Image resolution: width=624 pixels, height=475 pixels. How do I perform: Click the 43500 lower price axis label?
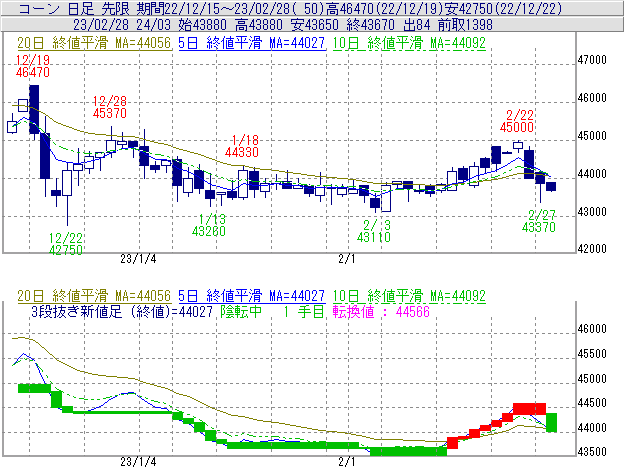pyautogui.click(x=592, y=452)
